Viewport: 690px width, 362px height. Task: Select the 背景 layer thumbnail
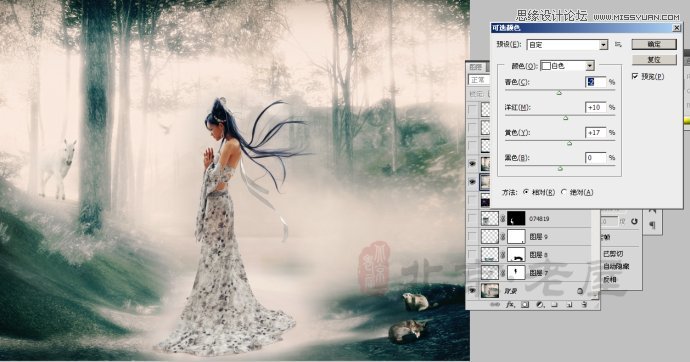(490, 291)
